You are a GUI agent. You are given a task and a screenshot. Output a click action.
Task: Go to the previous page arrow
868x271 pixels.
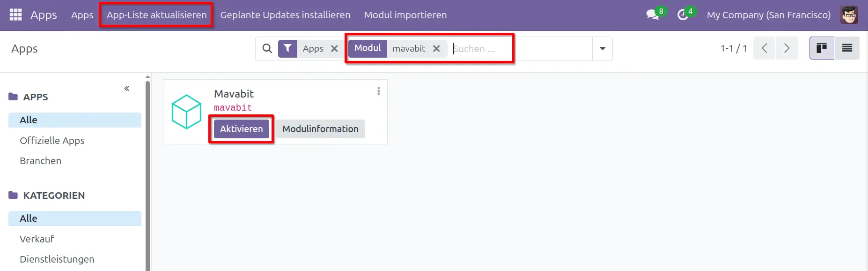764,48
